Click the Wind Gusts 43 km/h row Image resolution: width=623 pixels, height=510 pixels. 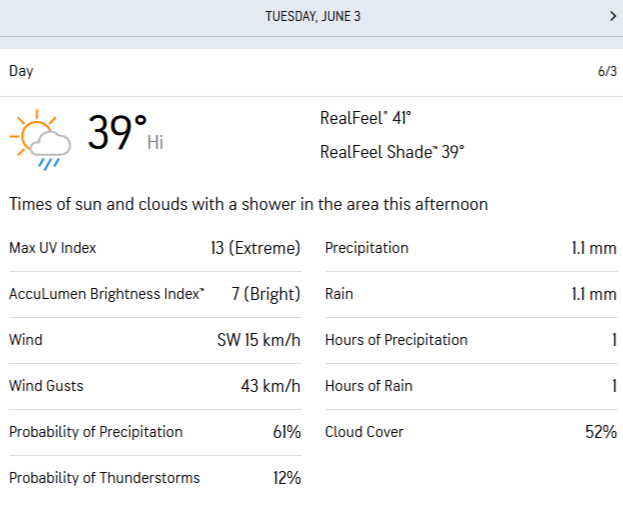155,386
